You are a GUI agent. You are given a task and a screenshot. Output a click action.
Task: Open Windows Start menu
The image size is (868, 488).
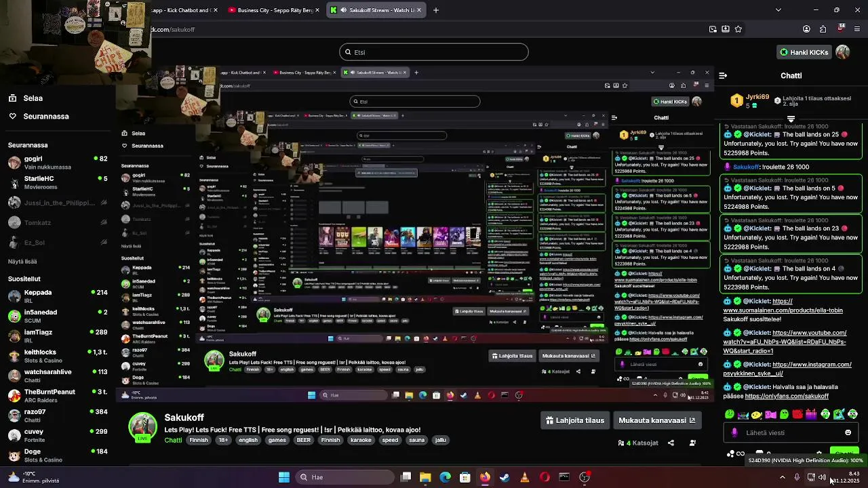[x=284, y=477]
